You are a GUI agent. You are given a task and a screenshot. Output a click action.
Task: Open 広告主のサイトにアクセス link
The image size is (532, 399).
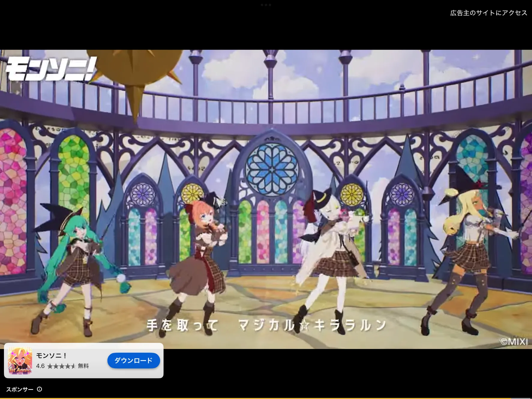coord(488,13)
